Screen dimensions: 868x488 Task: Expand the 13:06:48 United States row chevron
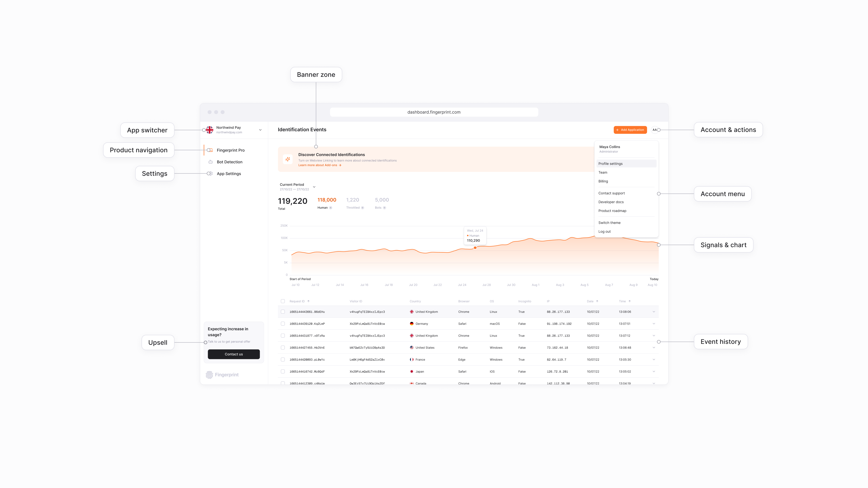point(654,347)
